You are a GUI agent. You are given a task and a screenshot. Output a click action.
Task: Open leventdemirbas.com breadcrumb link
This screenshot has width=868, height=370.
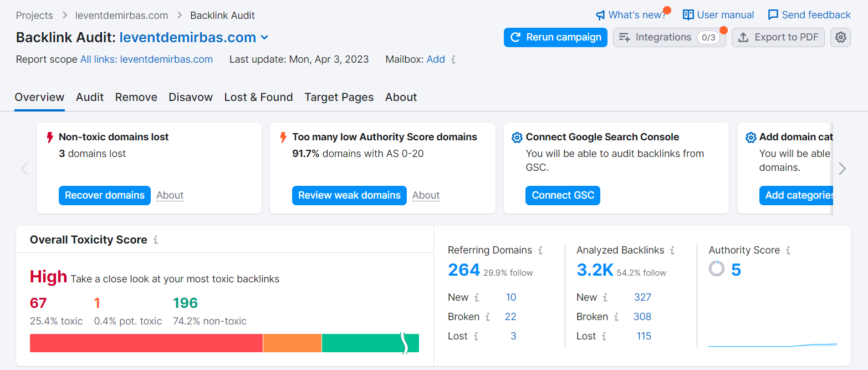pyautogui.click(x=121, y=16)
